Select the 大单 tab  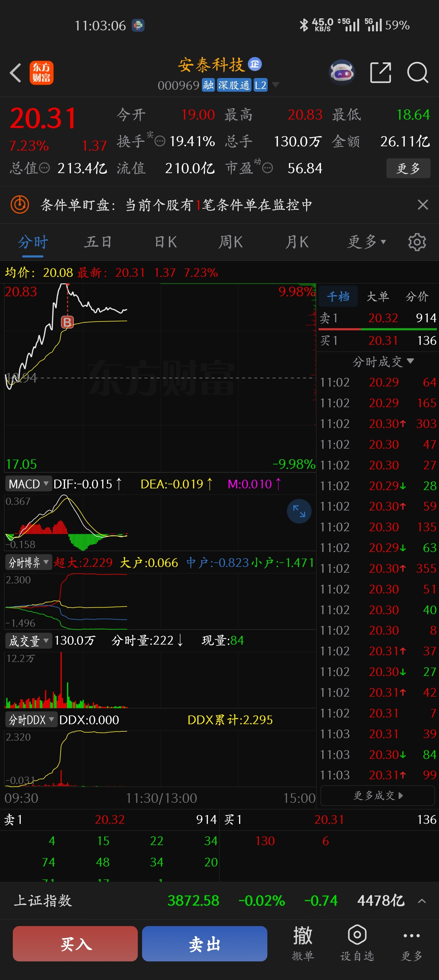(x=377, y=296)
